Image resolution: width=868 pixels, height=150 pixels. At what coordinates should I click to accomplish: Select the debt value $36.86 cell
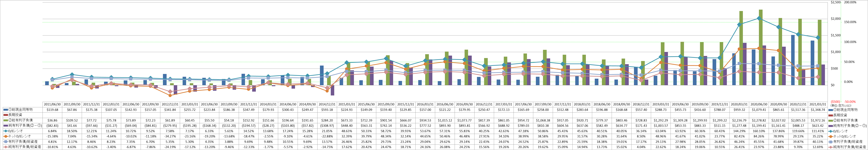(x=53, y=120)
